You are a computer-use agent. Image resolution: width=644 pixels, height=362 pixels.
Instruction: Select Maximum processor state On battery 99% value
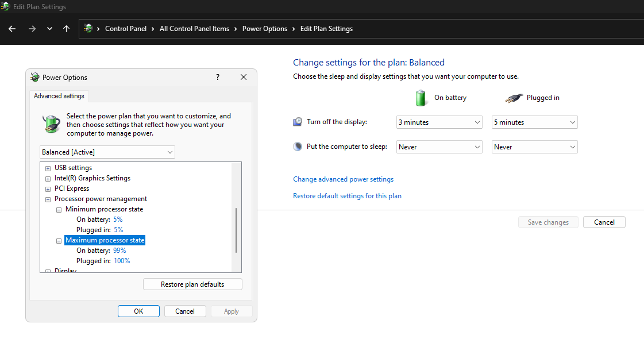click(119, 251)
